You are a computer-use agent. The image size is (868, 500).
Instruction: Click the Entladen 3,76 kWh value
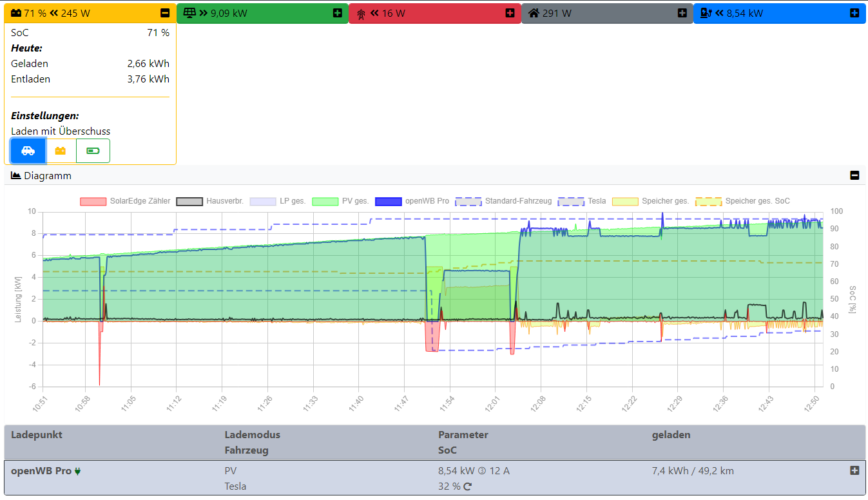(x=148, y=79)
